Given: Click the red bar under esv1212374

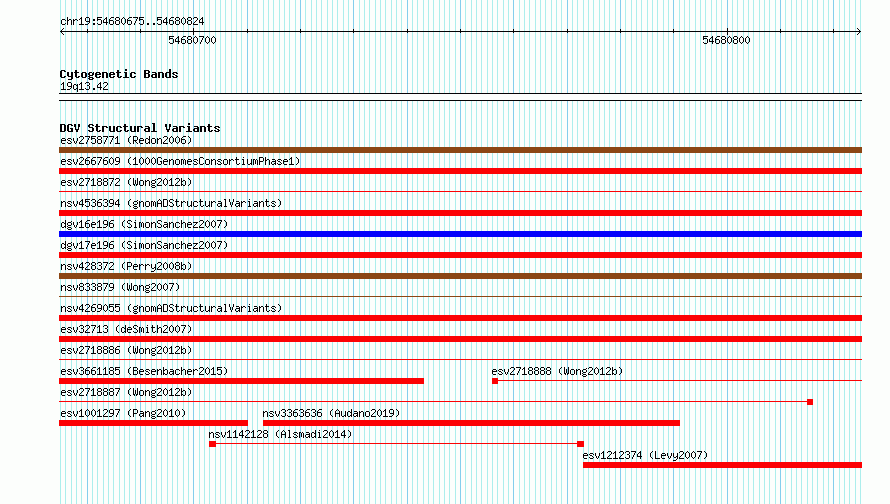Looking at the screenshot, I should point(723,465).
